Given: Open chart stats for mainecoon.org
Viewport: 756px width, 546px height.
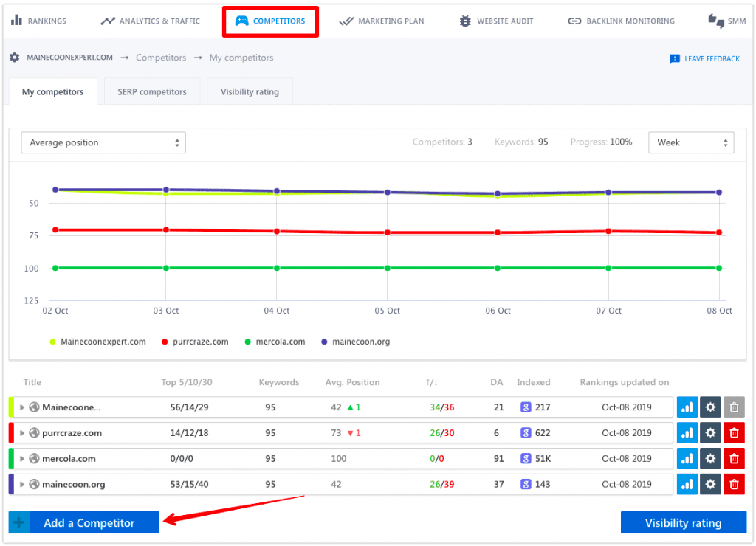Looking at the screenshot, I should click(x=687, y=484).
